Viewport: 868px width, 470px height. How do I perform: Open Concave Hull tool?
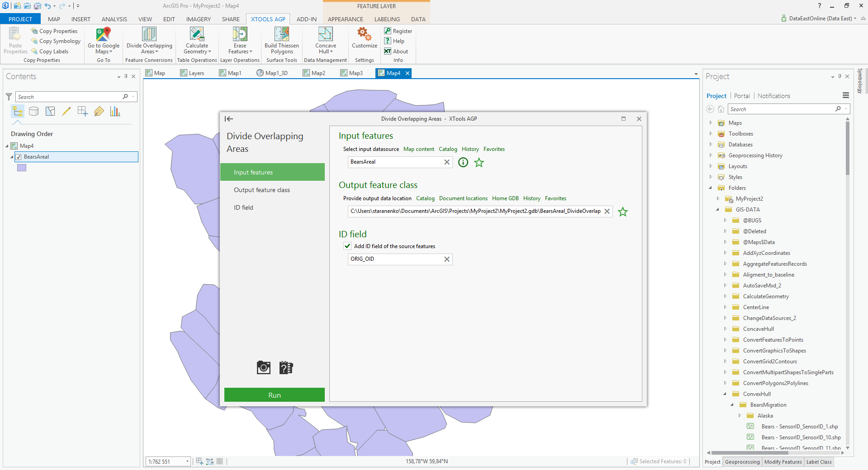pos(326,41)
